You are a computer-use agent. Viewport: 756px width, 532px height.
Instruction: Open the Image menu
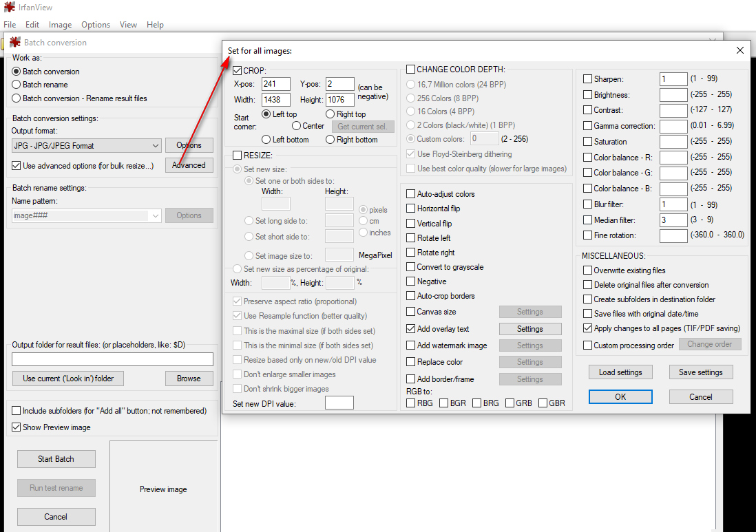tap(61, 25)
